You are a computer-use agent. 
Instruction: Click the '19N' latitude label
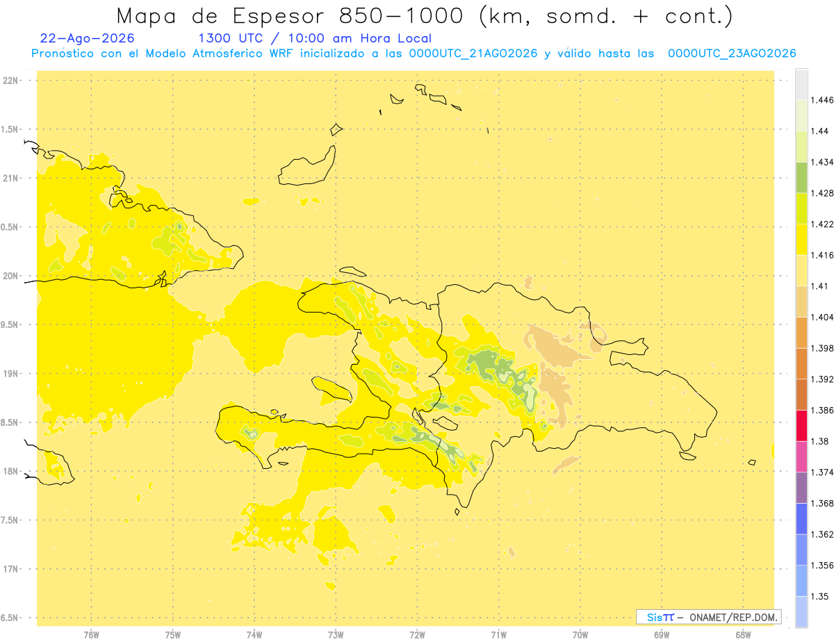click(12, 374)
